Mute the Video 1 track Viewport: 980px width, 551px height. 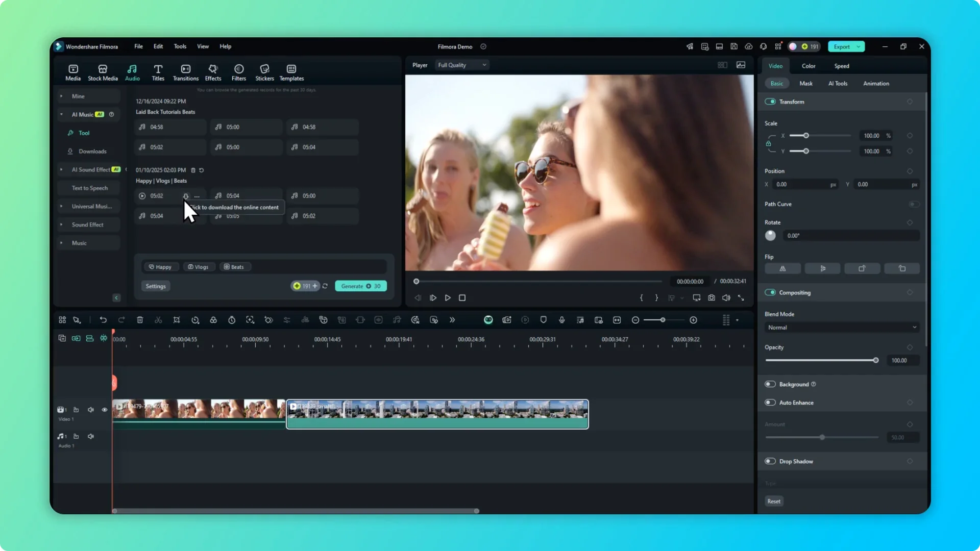point(91,410)
